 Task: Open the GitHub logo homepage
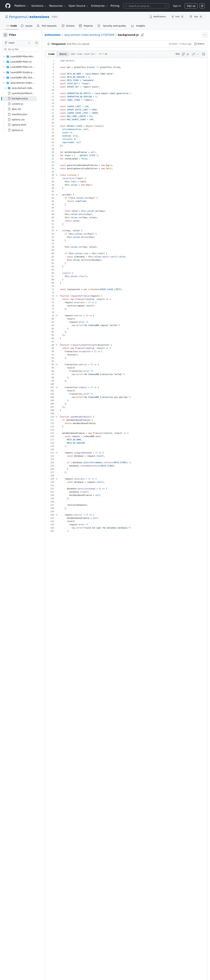(8, 6)
